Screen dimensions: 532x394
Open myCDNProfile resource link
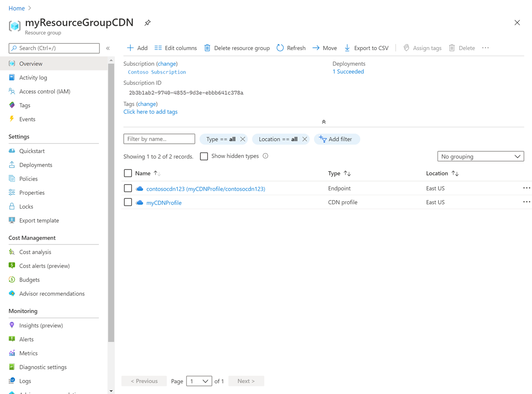pos(164,202)
